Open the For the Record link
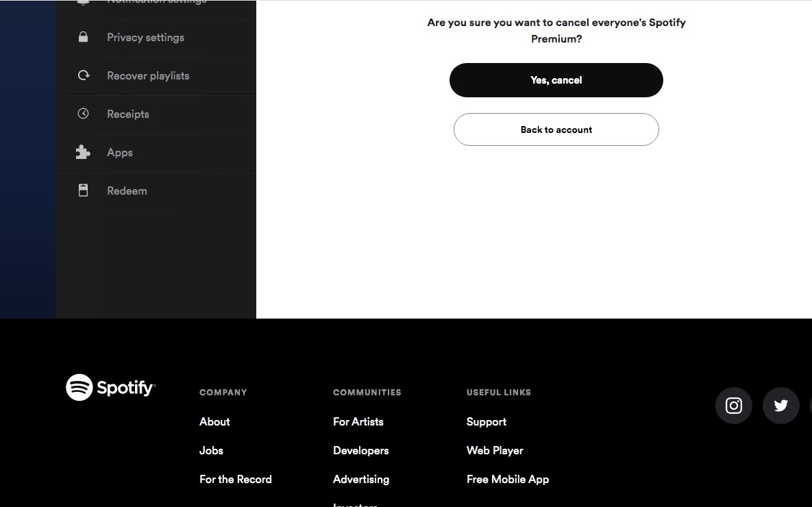Viewport: 812px width, 507px height. coord(235,479)
